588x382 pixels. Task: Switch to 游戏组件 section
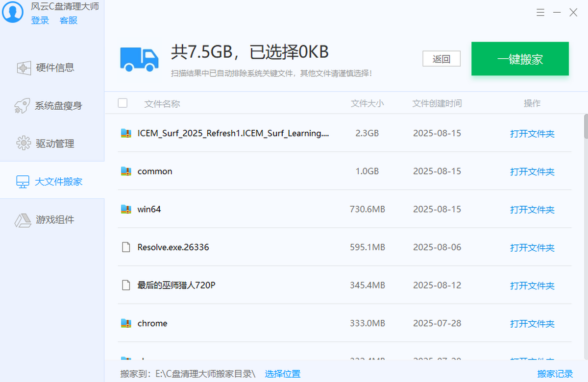click(54, 220)
